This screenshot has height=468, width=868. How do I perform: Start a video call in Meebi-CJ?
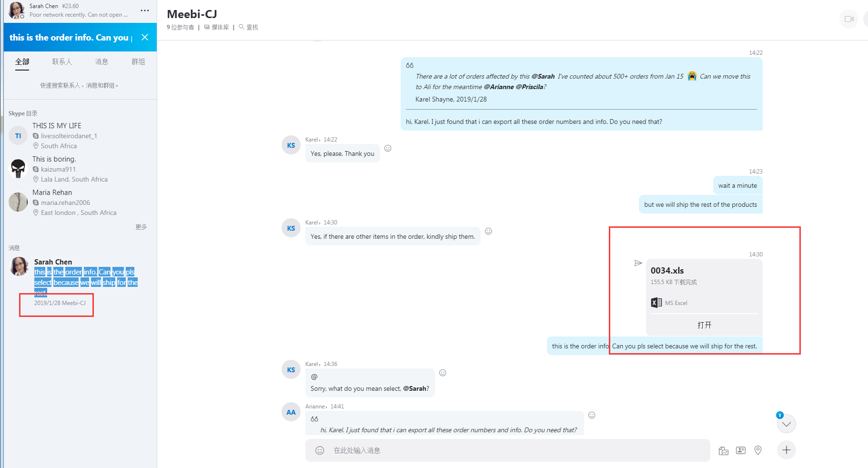[x=848, y=19]
